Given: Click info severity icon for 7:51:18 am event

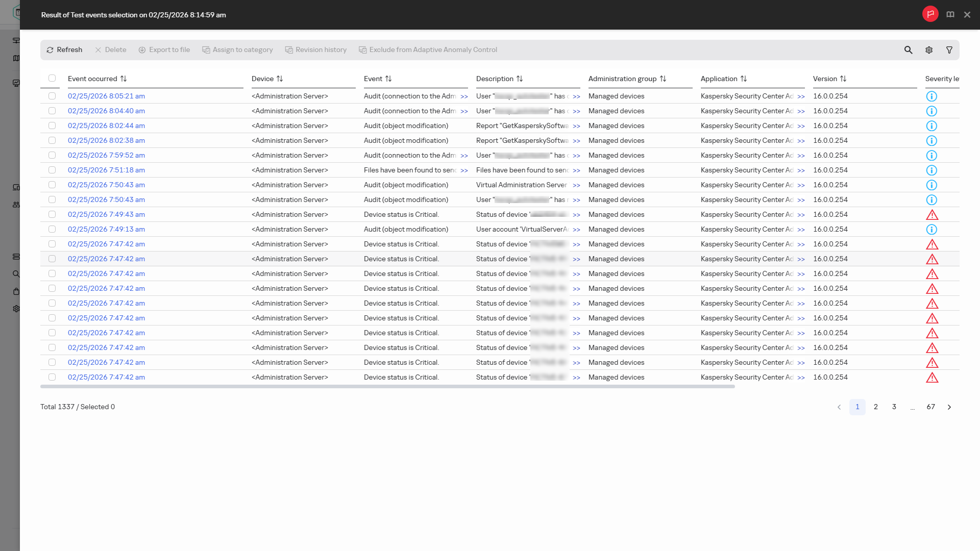Looking at the screenshot, I should pos(932,170).
